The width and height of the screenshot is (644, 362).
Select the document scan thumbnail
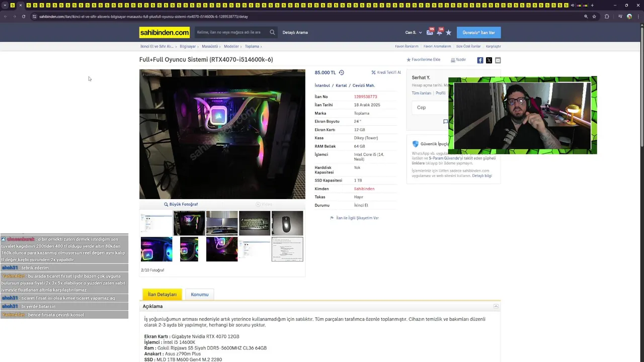pos(287,249)
